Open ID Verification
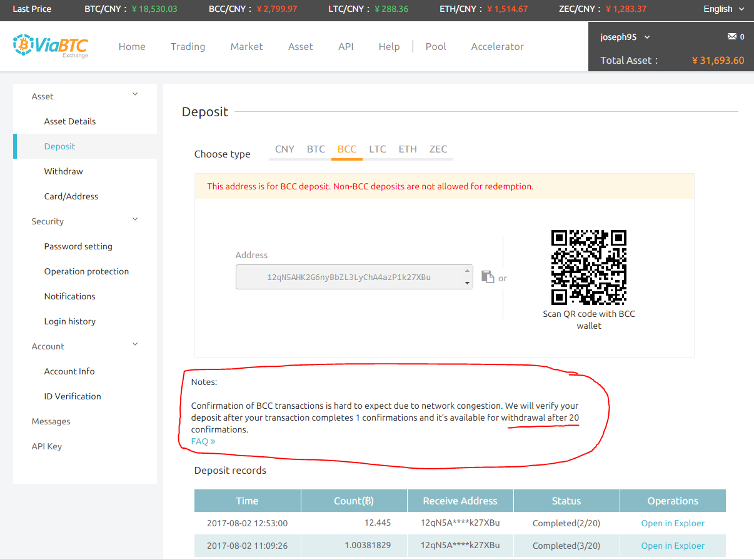This screenshot has height=560, width=754. (x=73, y=396)
